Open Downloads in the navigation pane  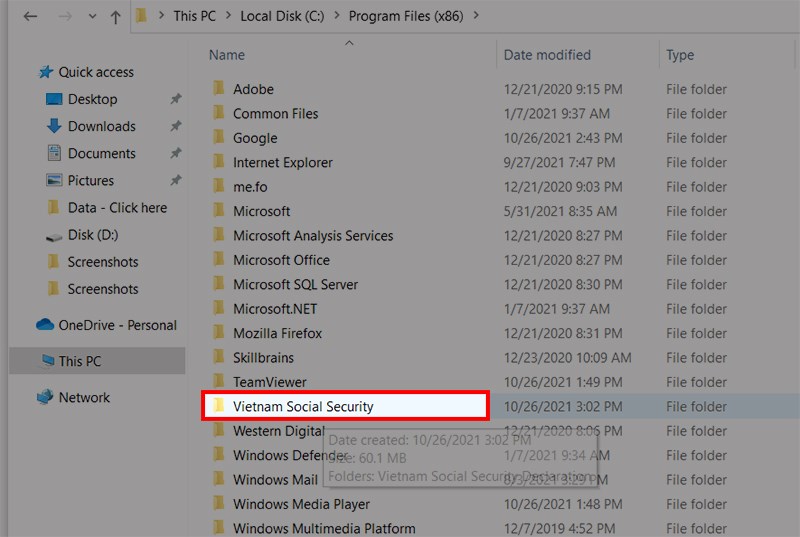(102, 126)
